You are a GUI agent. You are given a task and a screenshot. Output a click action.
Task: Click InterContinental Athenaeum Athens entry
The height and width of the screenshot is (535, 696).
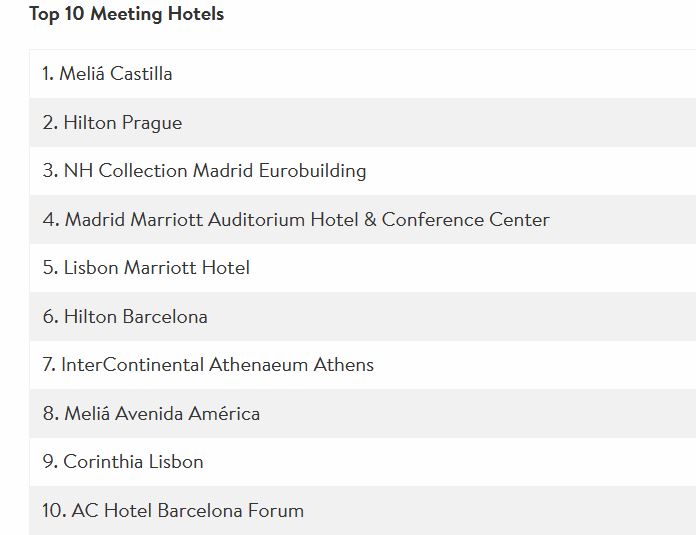[x=363, y=365]
